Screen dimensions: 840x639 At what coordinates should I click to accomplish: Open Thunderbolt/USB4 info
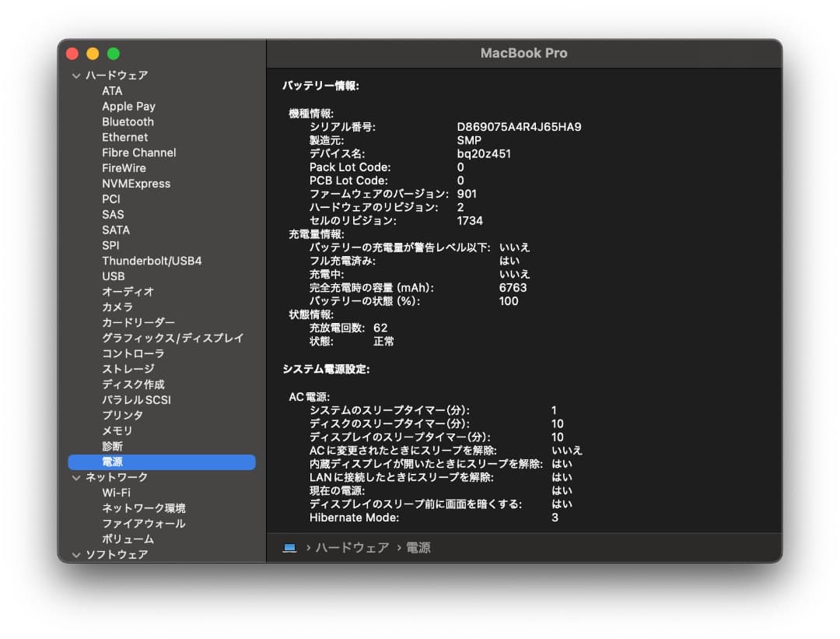pyautogui.click(x=152, y=261)
